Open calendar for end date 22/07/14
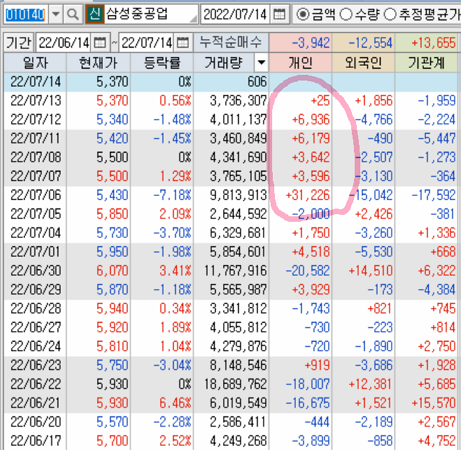Screen dimensions: 461x450 [182, 43]
